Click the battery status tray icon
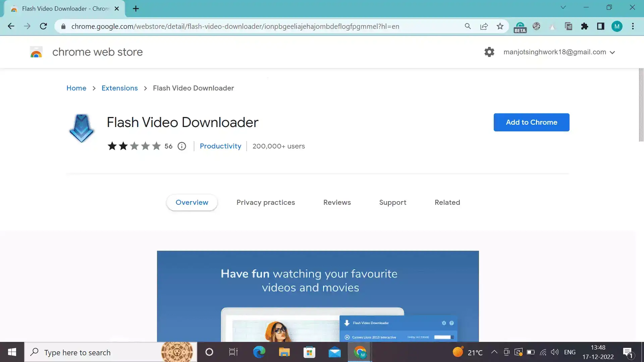 point(531,352)
